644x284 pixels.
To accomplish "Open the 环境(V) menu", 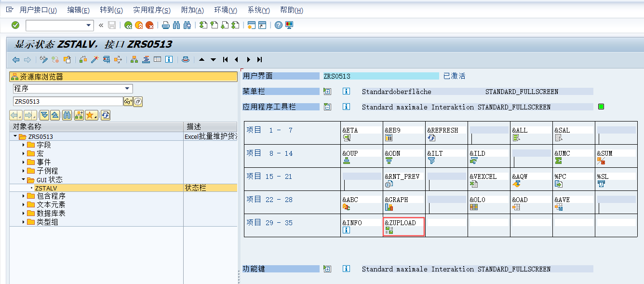I will tap(226, 10).
